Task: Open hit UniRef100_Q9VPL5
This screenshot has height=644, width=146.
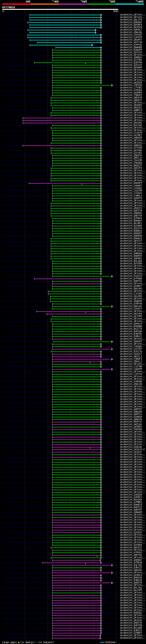Action: [131, 324]
